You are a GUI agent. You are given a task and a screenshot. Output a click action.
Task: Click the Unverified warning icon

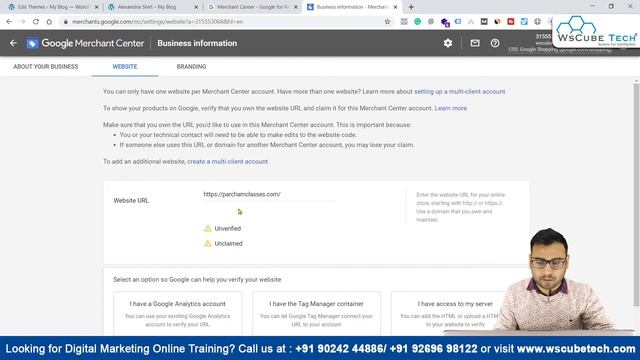click(x=208, y=228)
